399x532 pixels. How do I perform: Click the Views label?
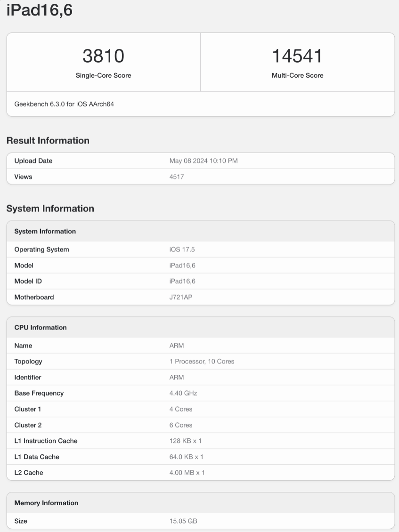click(x=23, y=177)
